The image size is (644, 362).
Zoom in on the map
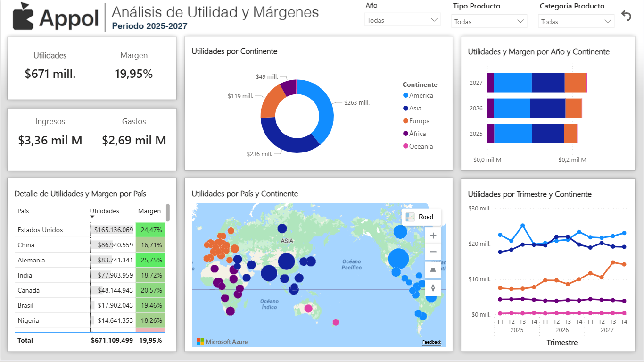pyautogui.click(x=433, y=236)
